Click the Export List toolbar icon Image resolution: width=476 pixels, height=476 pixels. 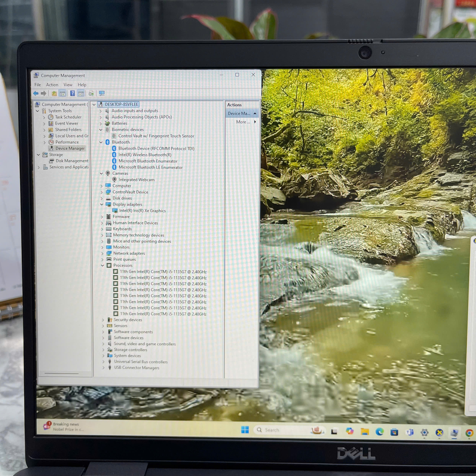coord(91,94)
